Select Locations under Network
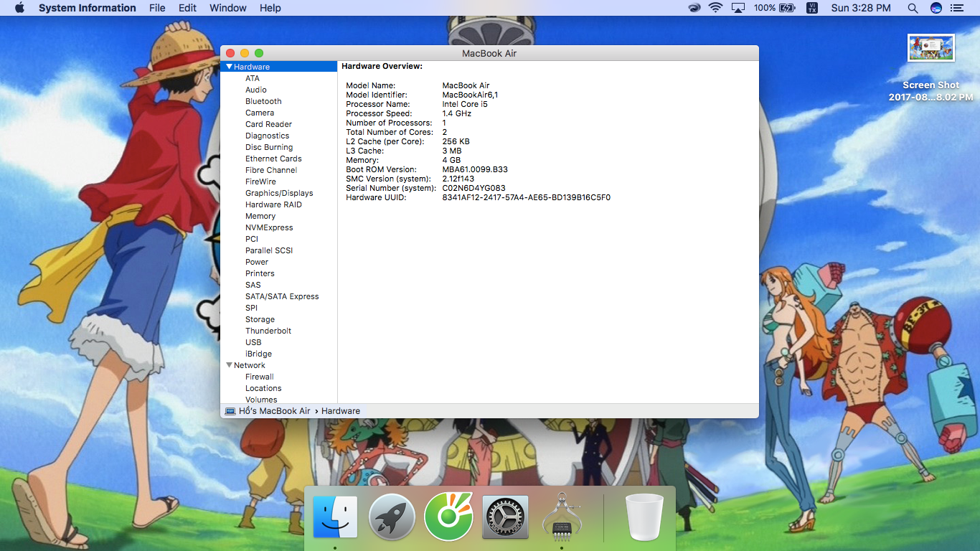 click(x=263, y=388)
